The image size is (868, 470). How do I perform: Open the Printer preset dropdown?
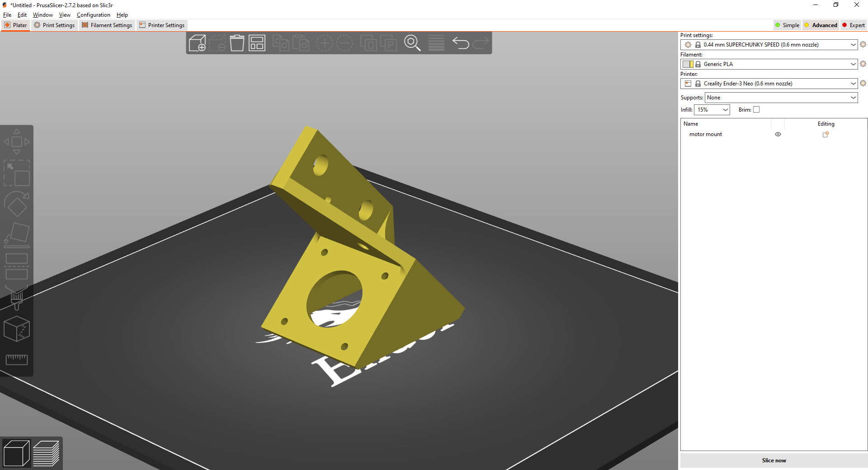click(x=769, y=84)
